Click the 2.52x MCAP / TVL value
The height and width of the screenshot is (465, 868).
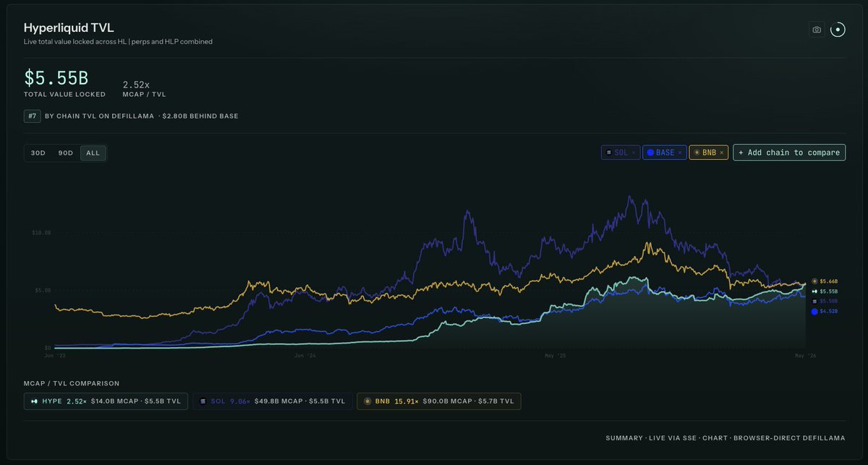[137, 85]
